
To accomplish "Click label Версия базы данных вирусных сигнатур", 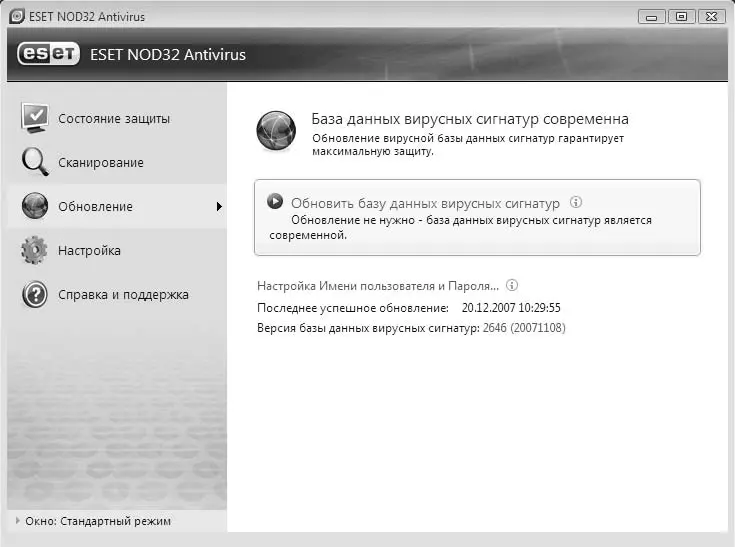I will pyautogui.click(x=368, y=328).
